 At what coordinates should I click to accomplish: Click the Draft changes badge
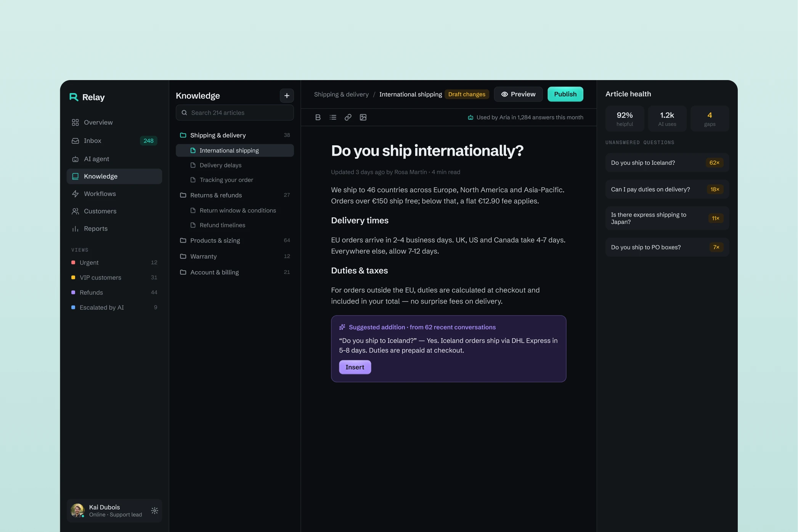tap(467, 94)
